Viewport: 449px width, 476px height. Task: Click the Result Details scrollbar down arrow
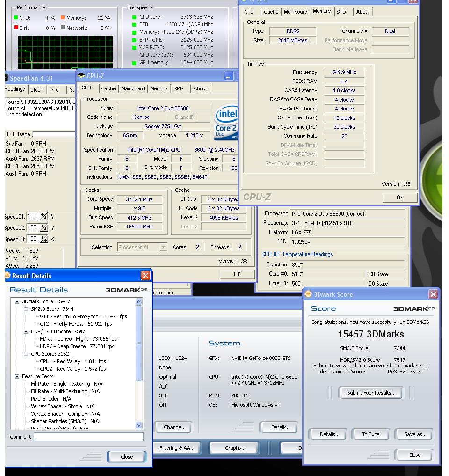[138, 425]
